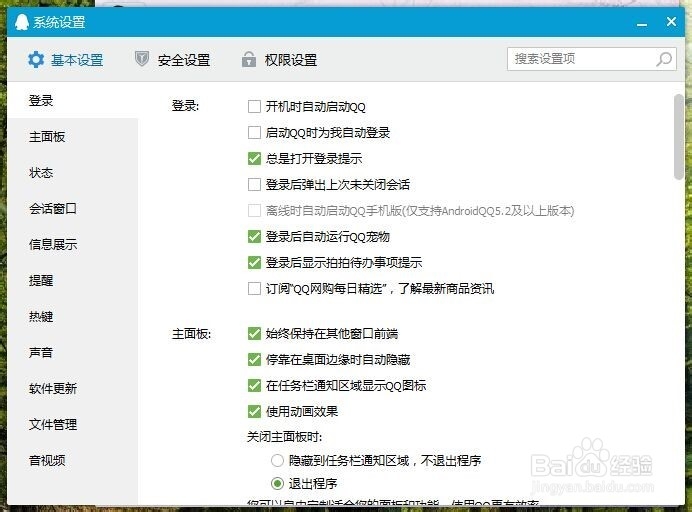Select 登录 in the sidebar
Image resolution: width=692 pixels, height=512 pixels.
click(x=73, y=101)
